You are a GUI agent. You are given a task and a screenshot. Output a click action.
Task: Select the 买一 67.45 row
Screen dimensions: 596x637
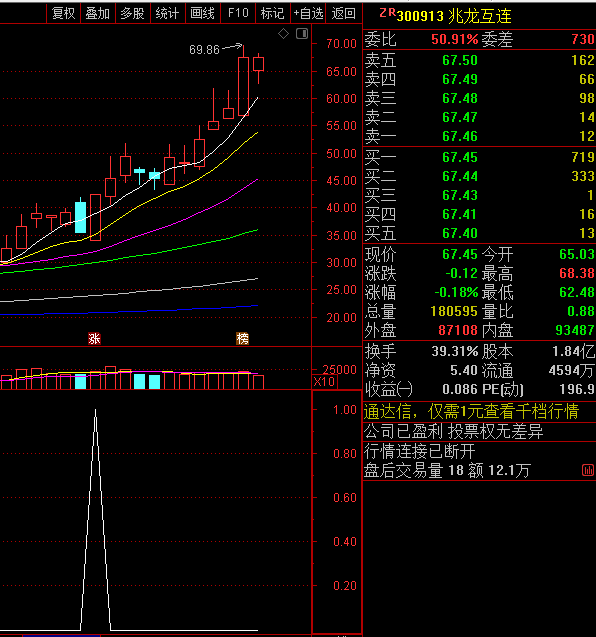(479, 157)
